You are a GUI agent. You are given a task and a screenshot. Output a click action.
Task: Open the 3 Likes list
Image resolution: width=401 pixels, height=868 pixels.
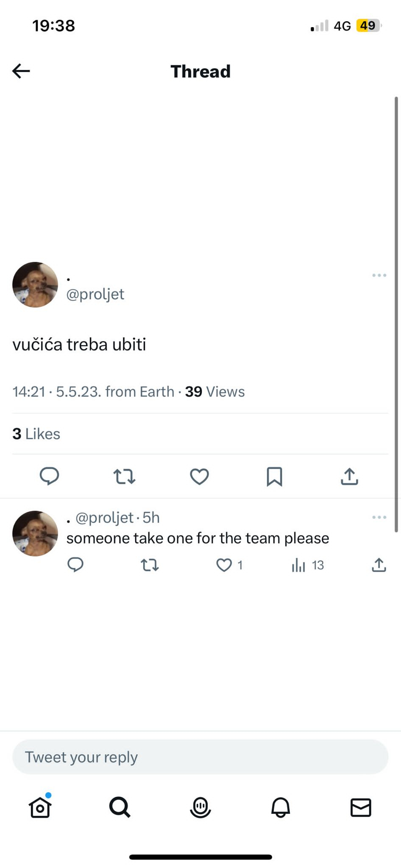coord(36,434)
